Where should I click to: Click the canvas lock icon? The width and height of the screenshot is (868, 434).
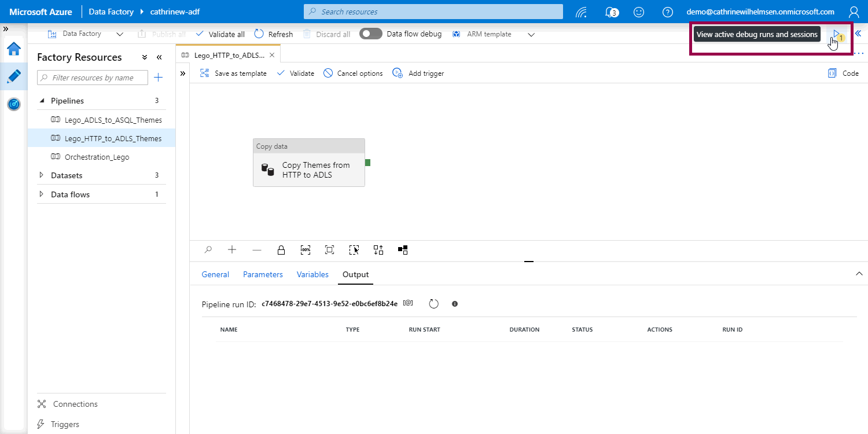pos(281,250)
